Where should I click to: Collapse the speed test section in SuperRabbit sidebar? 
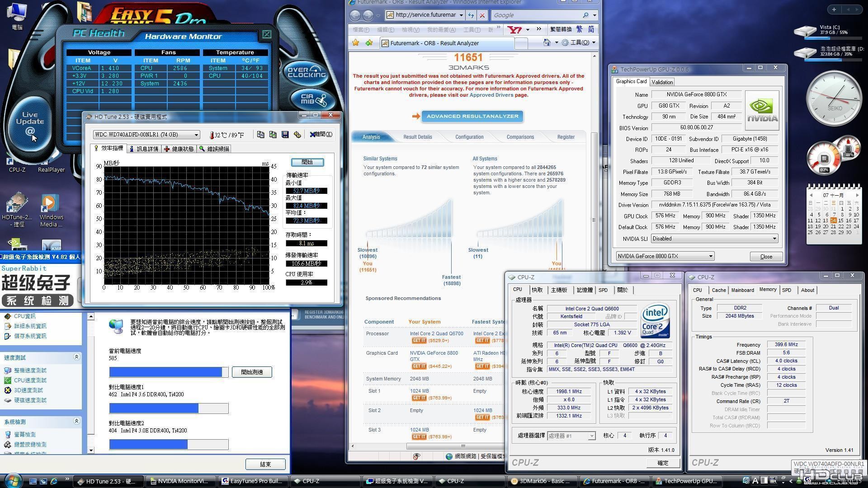point(76,357)
